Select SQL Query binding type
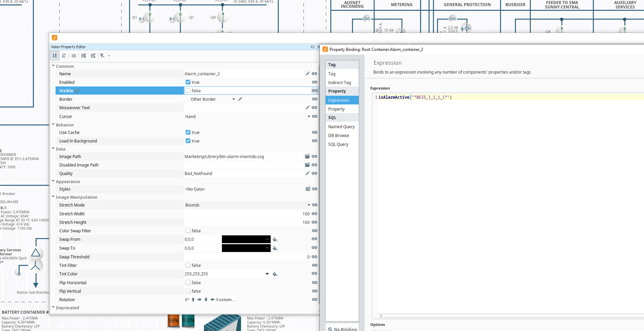The image size is (644, 331). (x=342, y=144)
